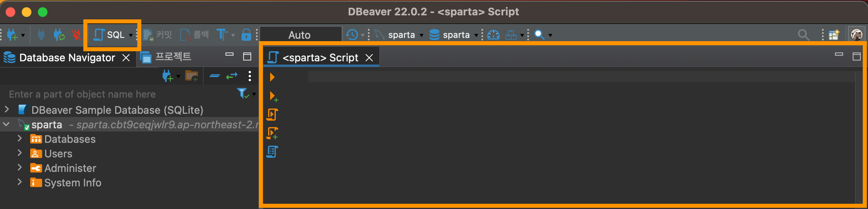Viewport: 868px width, 209px height.
Task: Open the dropdown arrow beside SQL
Action: (131, 36)
